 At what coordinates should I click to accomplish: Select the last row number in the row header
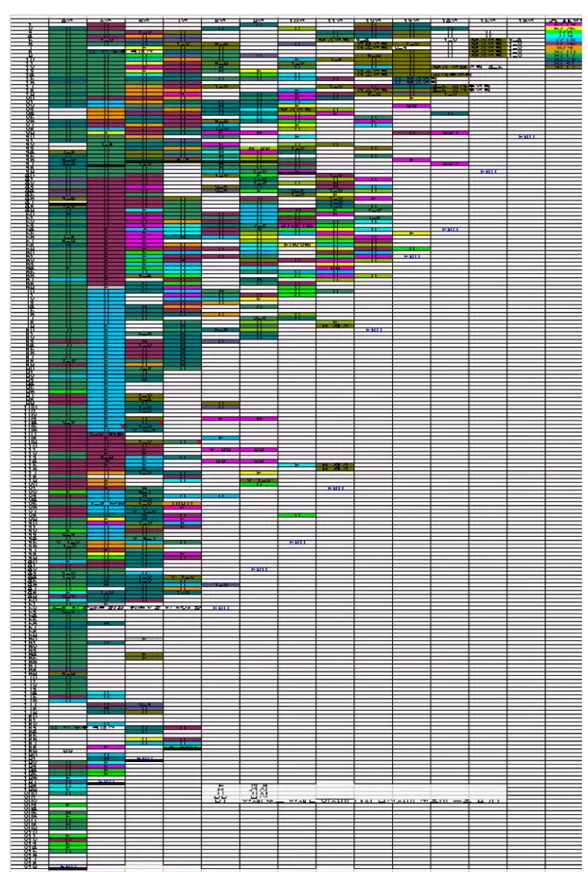(29, 866)
